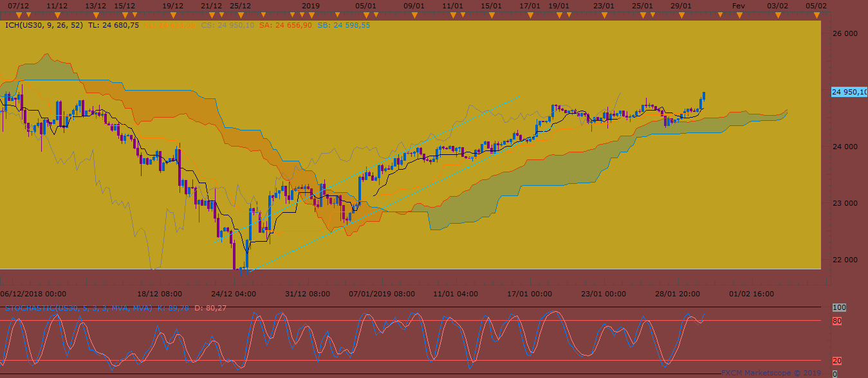The width and height of the screenshot is (868, 378).
Task: Click the stochastic 100 level label
Action: tap(838, 308)
